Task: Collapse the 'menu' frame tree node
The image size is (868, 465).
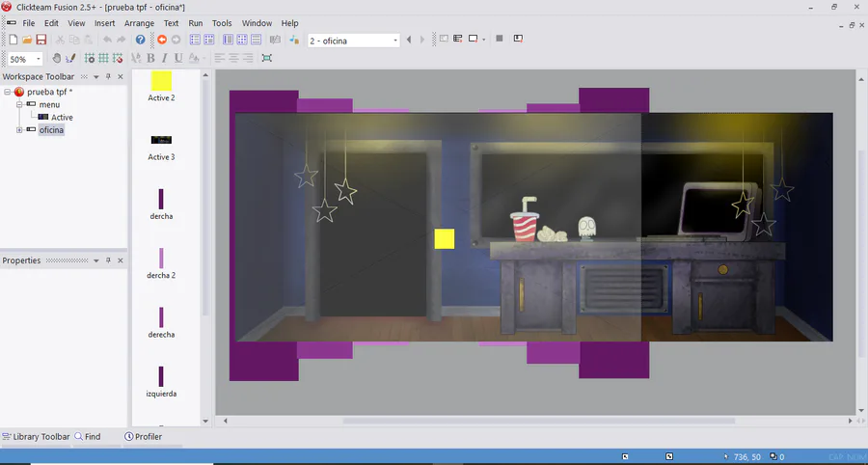Action: 19,104
